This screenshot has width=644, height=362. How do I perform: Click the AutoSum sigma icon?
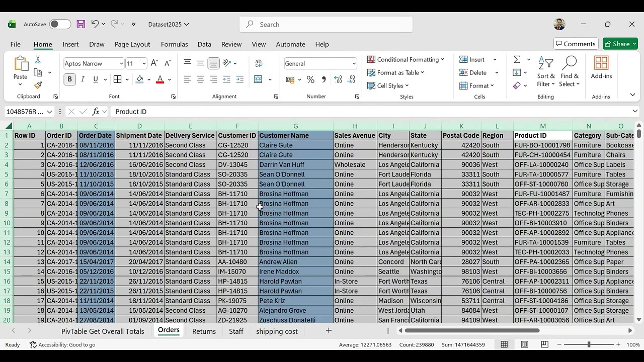(517, 59)
